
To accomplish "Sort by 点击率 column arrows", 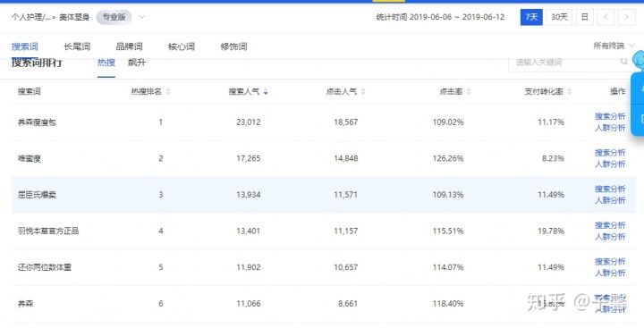I will (x=469, y=91).
